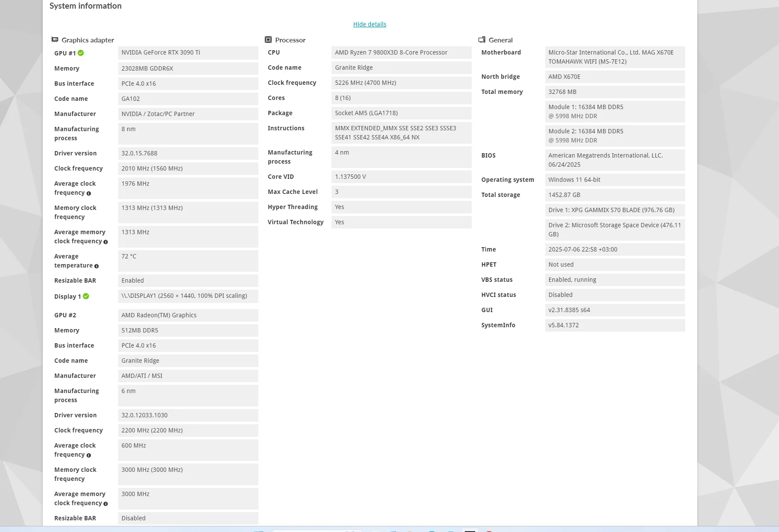The image size is (779, 532).
Task: Select the AMD Ryzen 7 9800X3D CPU value
Action: 402,52
